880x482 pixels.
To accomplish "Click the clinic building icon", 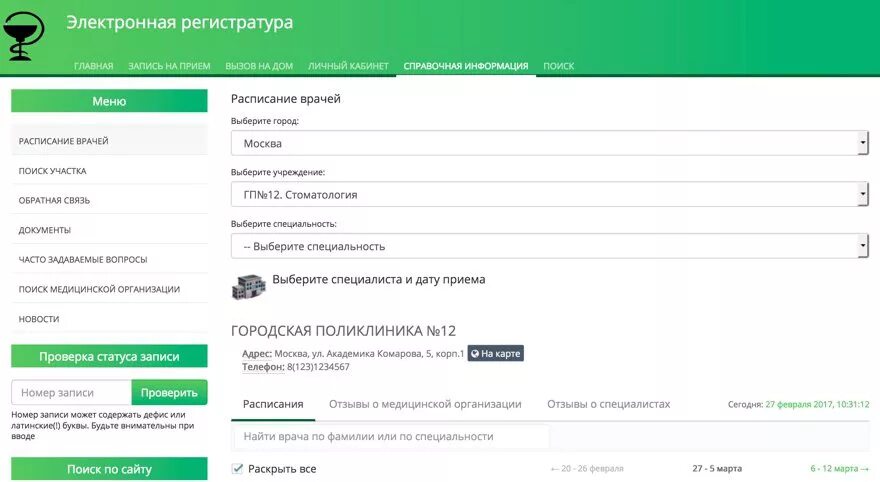I will [249, 287].
